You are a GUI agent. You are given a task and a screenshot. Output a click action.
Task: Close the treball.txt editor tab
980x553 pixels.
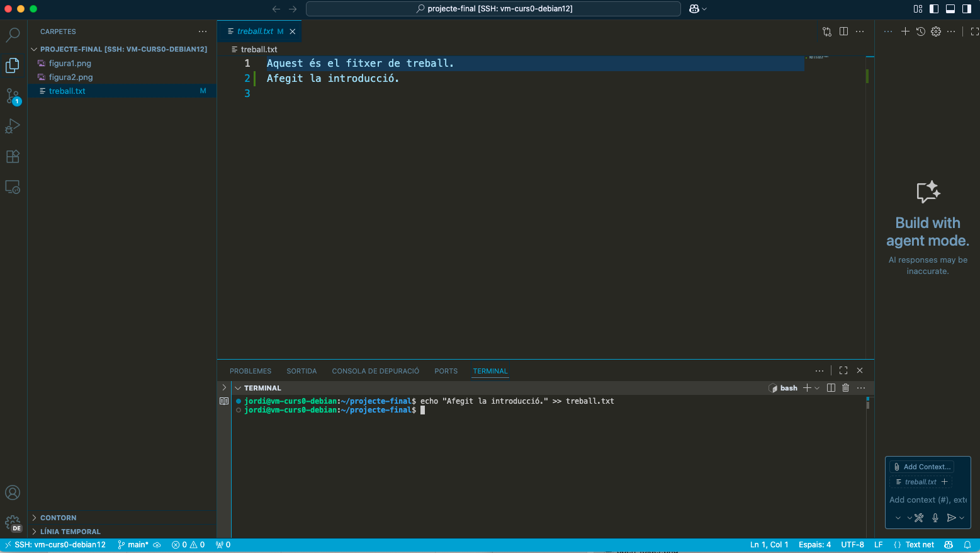tap(292, 31)
